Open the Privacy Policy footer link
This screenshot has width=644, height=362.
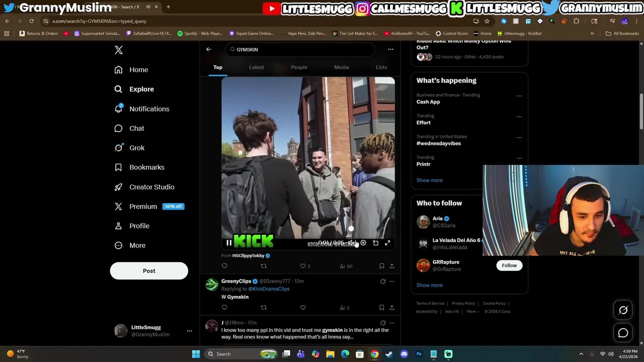[x=463, y=304]
